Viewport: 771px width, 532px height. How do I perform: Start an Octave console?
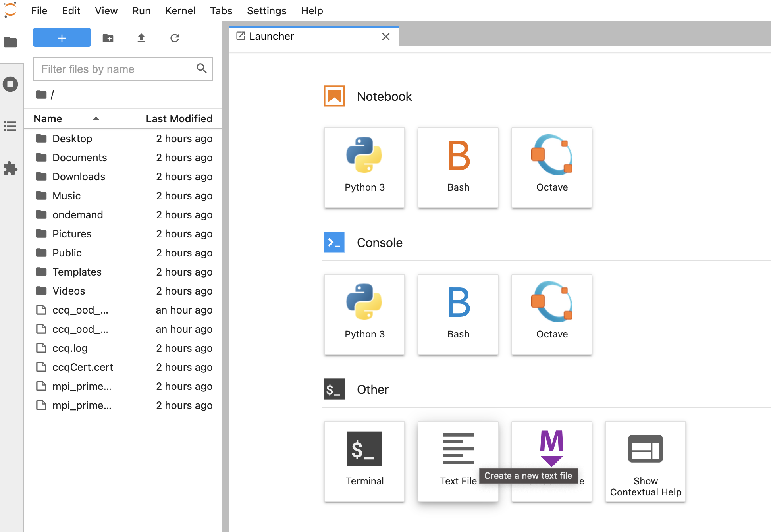(552, 314)
